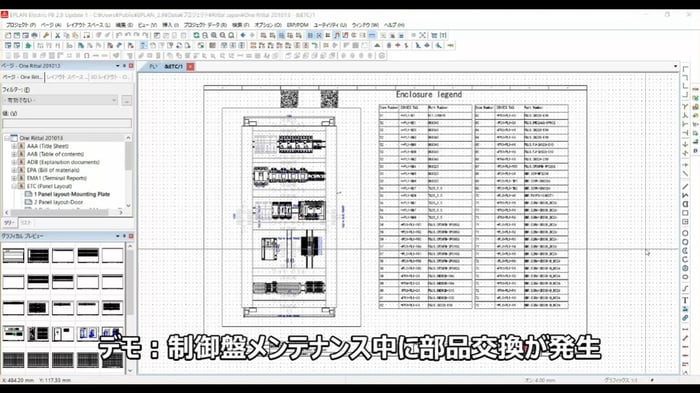Image resolution: width=700 pixels, height=393 pixels.
Task: Click the blue diamond navigation icon
Action: pyautogui.click(x=243, y=35)
